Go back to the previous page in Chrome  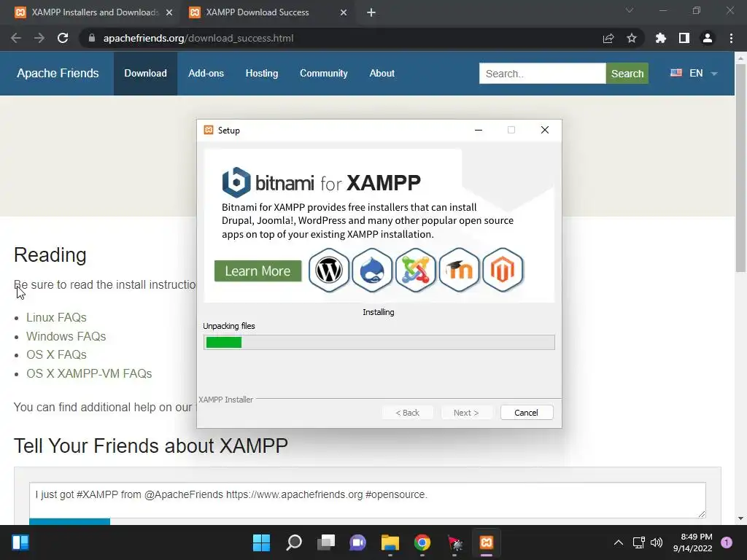click(x=16, y=38)
